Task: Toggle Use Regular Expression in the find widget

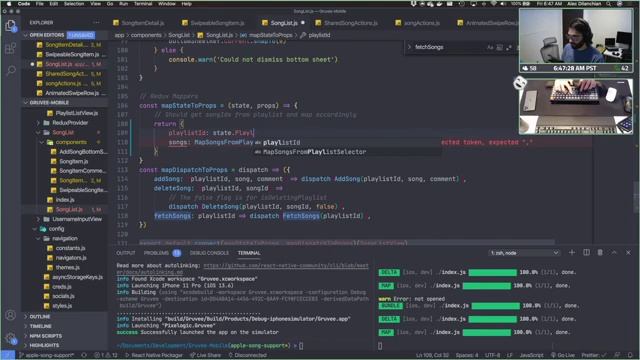Action: (x=509, y=47)
